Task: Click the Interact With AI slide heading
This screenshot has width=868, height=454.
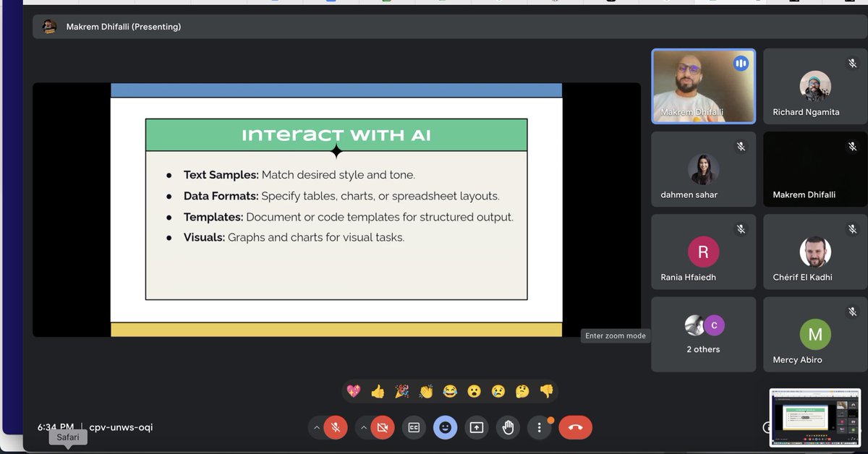Action: [x=336, y=135]
